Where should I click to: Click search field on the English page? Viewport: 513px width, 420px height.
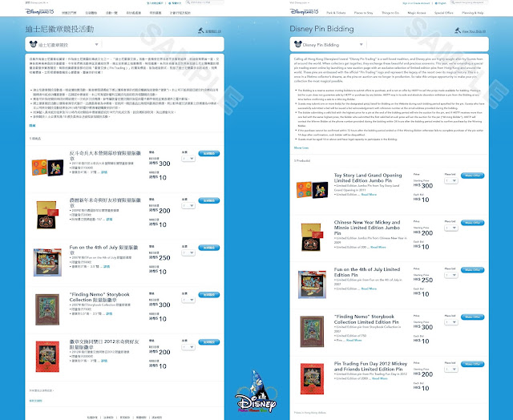click(x=469, y=2)
